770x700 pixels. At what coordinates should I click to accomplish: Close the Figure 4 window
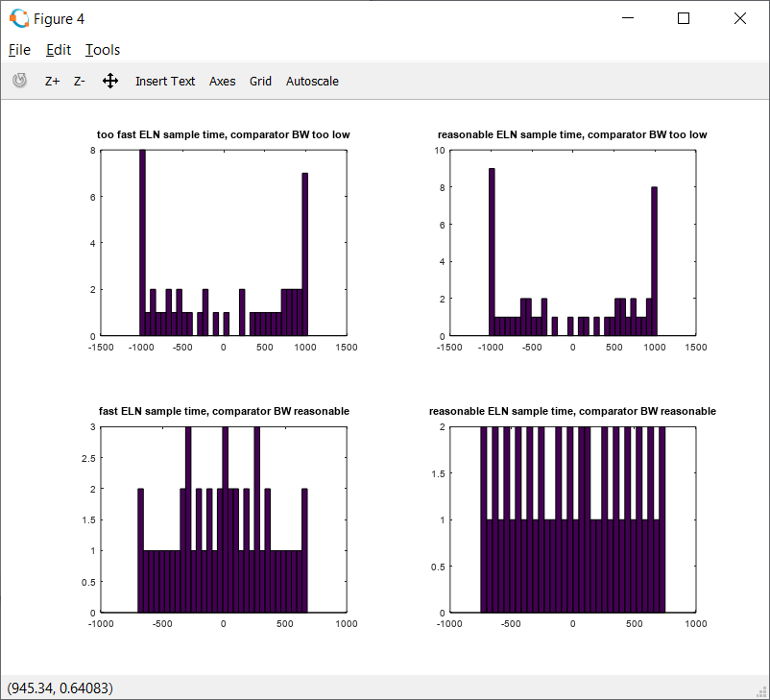(740, 18)
